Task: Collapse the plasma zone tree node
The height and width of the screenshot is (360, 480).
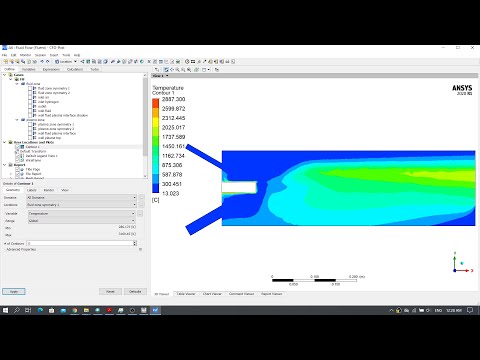Action: 17,120
